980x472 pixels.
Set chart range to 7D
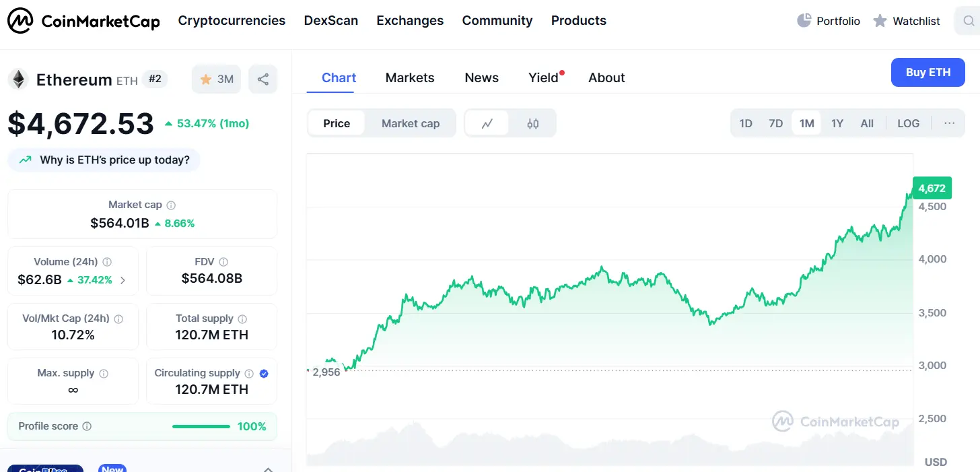(x=776, y=123)
